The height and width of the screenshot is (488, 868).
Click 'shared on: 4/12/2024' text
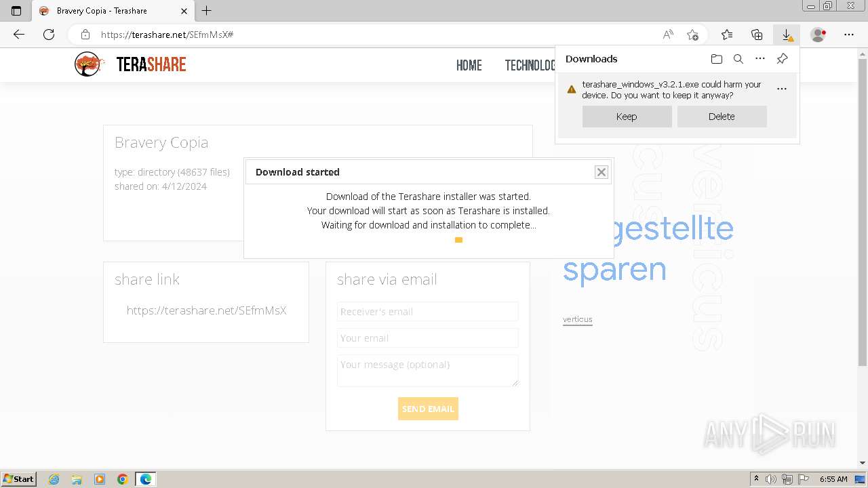click(x=161, y=186)
